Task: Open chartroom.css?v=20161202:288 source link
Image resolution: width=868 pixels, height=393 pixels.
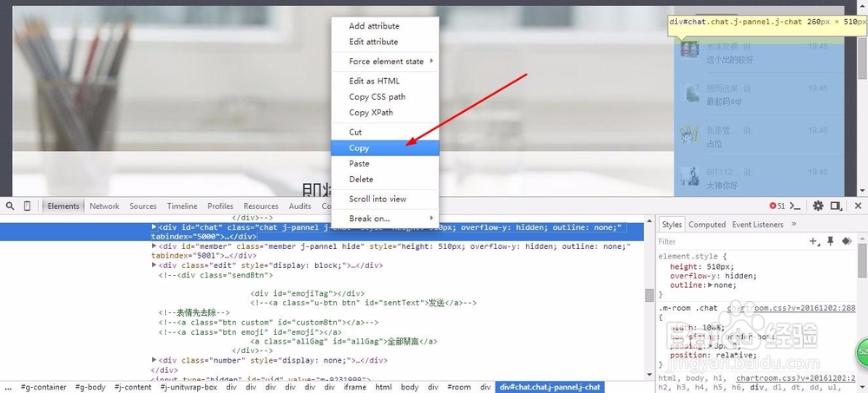Action: [x=791, y=308]
